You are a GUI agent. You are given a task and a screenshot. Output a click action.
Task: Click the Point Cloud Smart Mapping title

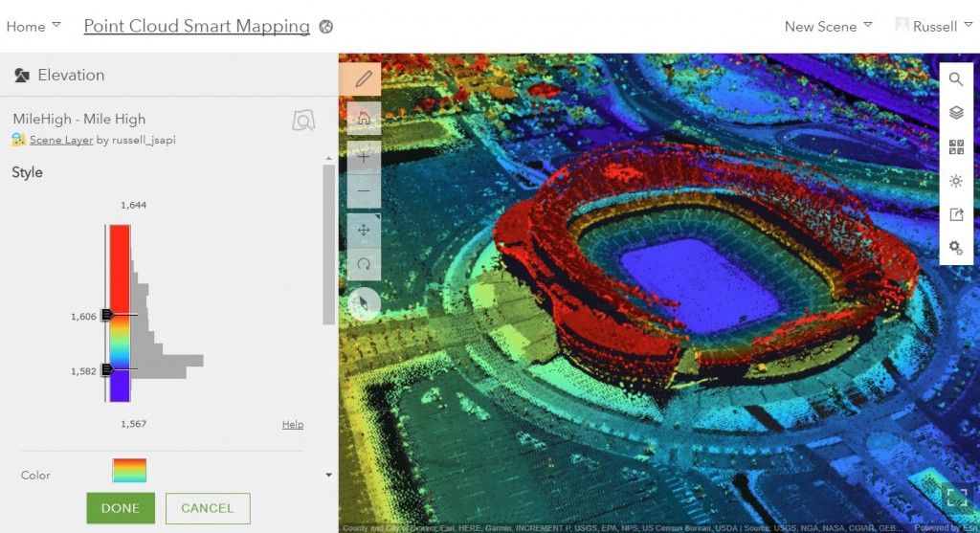tap(196, 26)
